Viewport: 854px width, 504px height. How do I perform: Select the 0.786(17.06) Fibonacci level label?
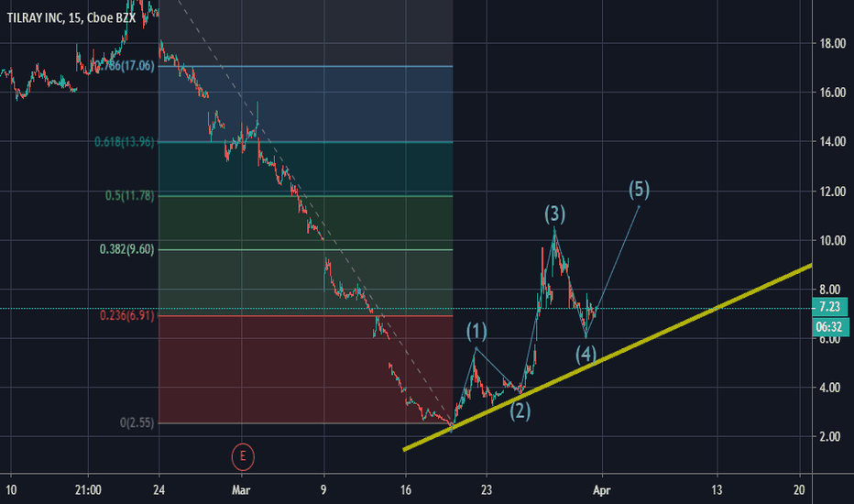[x=123, y=66]
